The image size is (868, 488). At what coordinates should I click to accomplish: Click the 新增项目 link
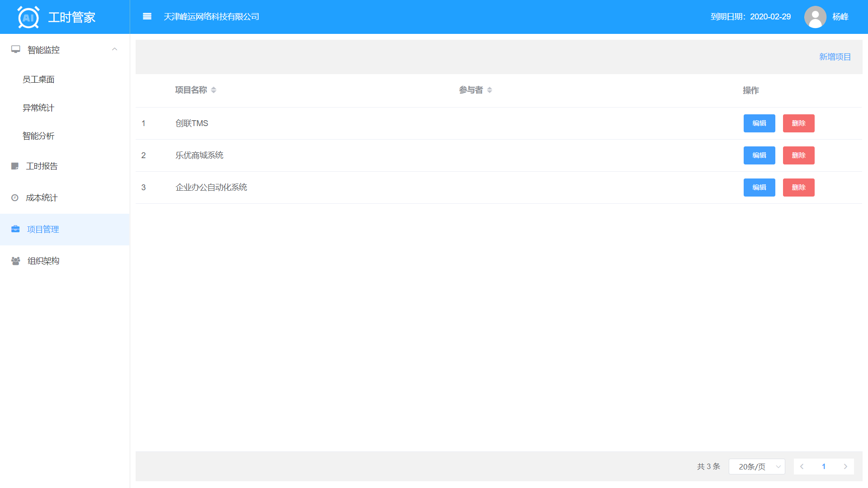(x=835, y=57)
